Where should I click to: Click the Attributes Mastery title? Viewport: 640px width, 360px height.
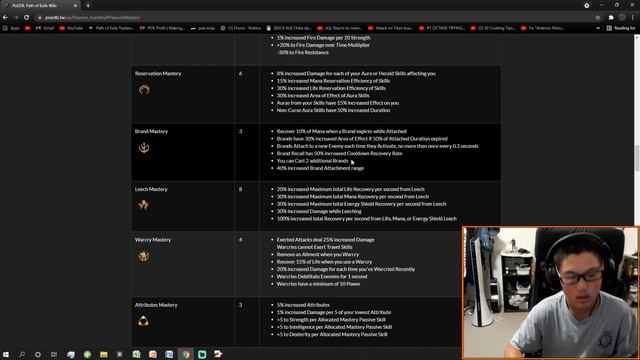coord(156,305)
